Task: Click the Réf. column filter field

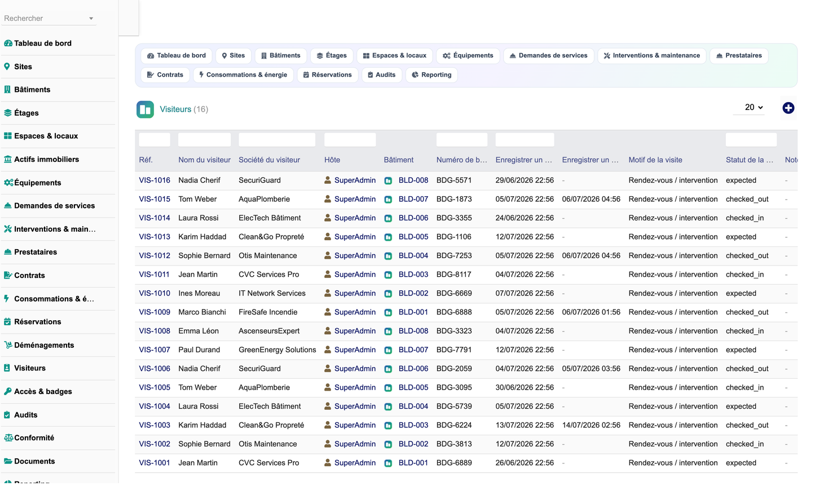Action: click(x=155, y=140)
